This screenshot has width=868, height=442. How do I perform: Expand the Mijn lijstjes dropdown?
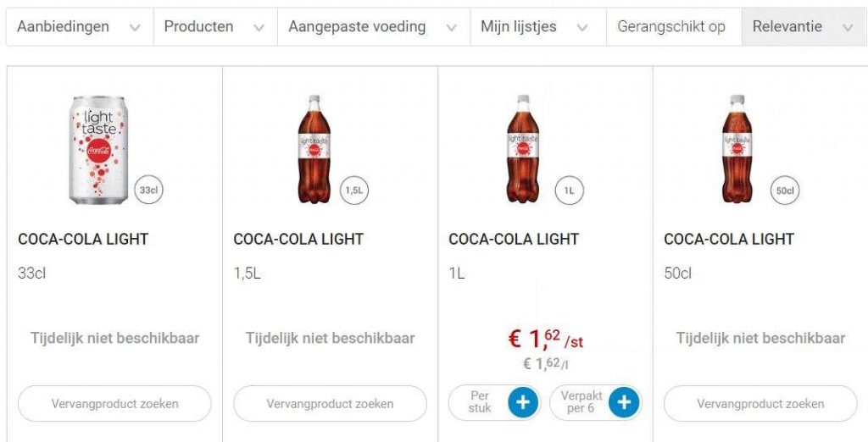537,27
